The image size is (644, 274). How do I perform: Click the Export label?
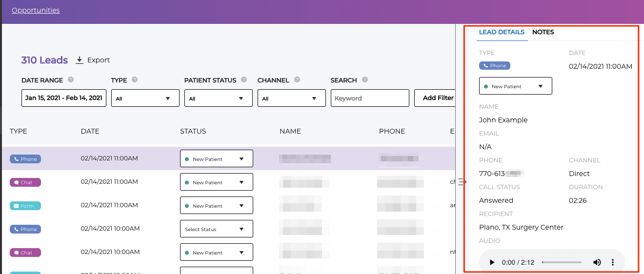99,60
